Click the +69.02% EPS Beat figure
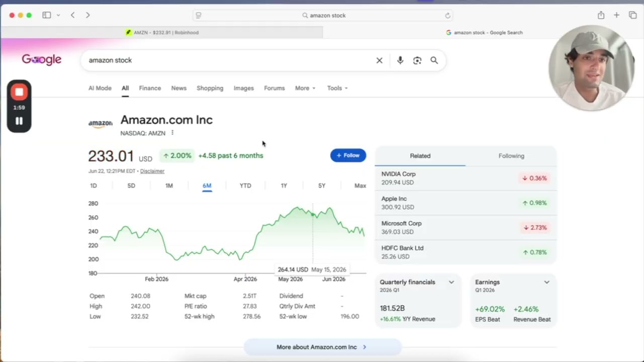 coord(490,309)
